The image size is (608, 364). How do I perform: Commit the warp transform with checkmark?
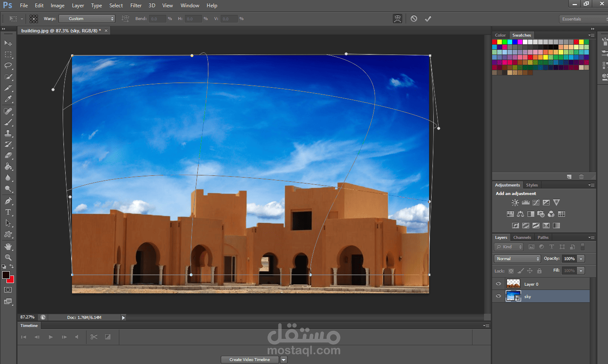click(x=428, y=19)
